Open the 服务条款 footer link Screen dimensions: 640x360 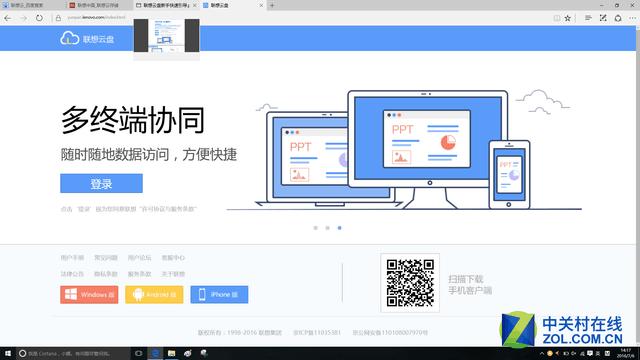(140, 274)
